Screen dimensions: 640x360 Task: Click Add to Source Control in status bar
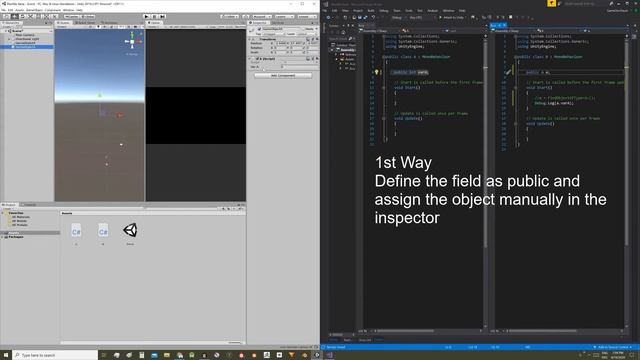612,347
